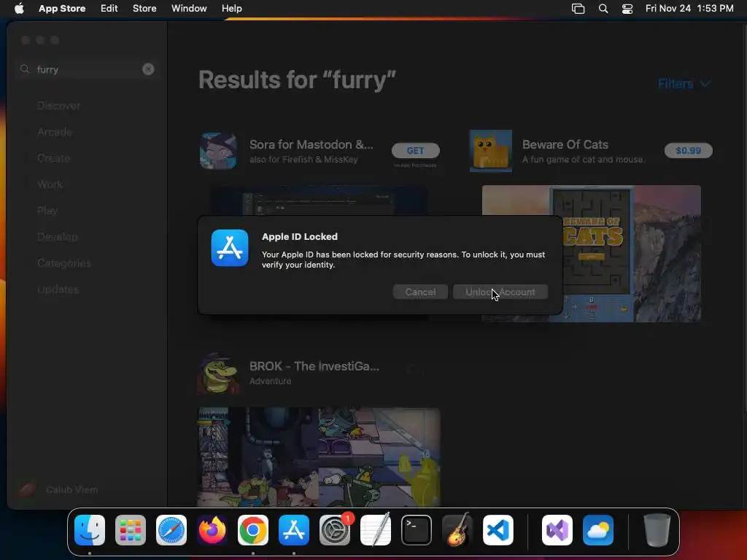
Task: Open Spotlight search in menu bar
Action: pyautogui.click(x=603, y=9)
